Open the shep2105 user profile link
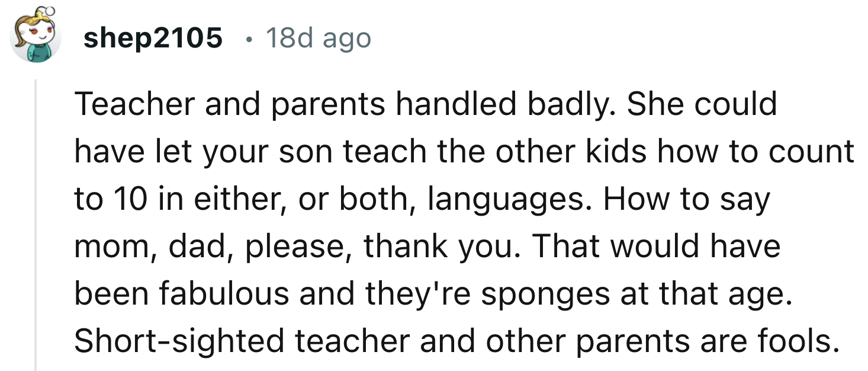Viewport: 868px width, 371px height. 153,39
